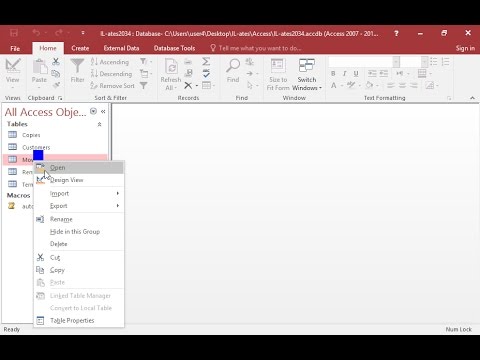Toggle Underline text formatting
Viewport: 480px width, 360px height.
[x=356, y=74]
